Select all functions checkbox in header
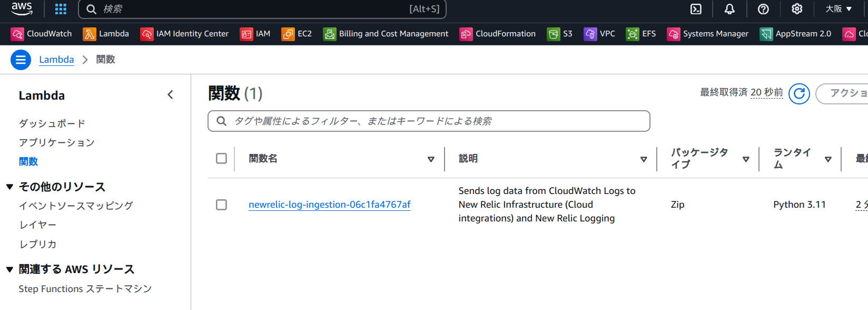This screenshot has width=868, height=310. pos(221,158)
